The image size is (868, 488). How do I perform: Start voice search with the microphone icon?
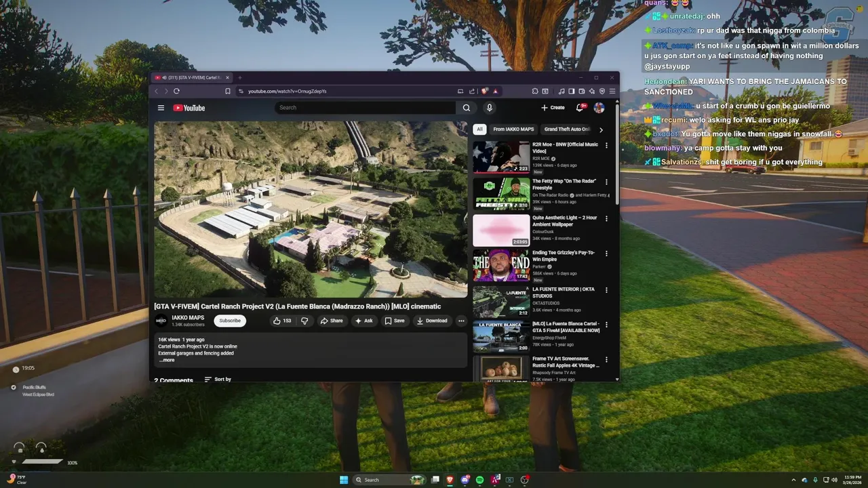(489, 108)
